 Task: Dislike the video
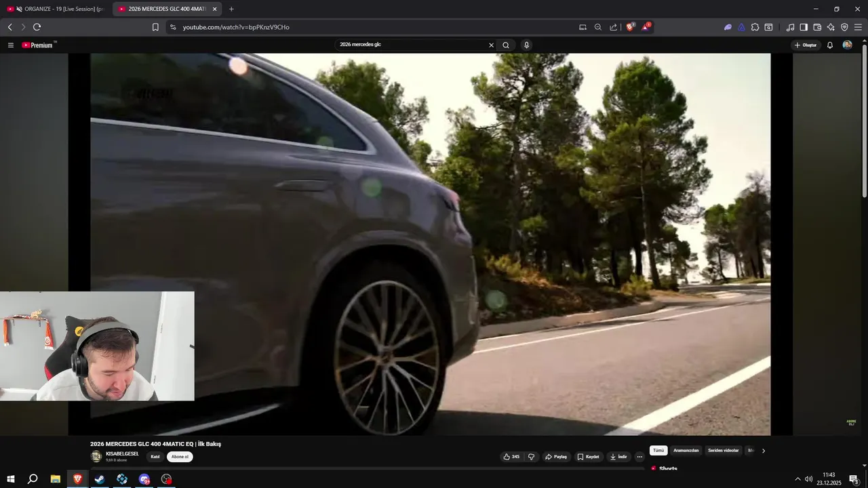tap(532, 457)
